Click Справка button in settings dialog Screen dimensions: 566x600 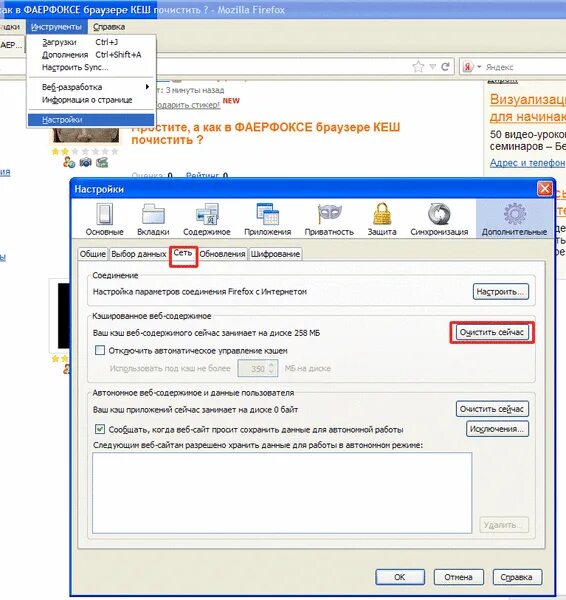(x=517, y=577)
